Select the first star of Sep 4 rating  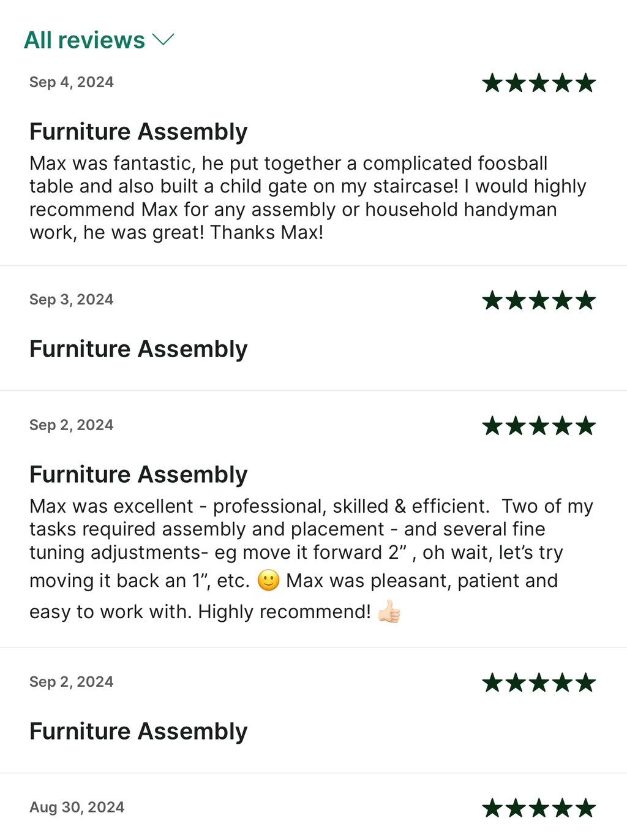click(492, 83)
